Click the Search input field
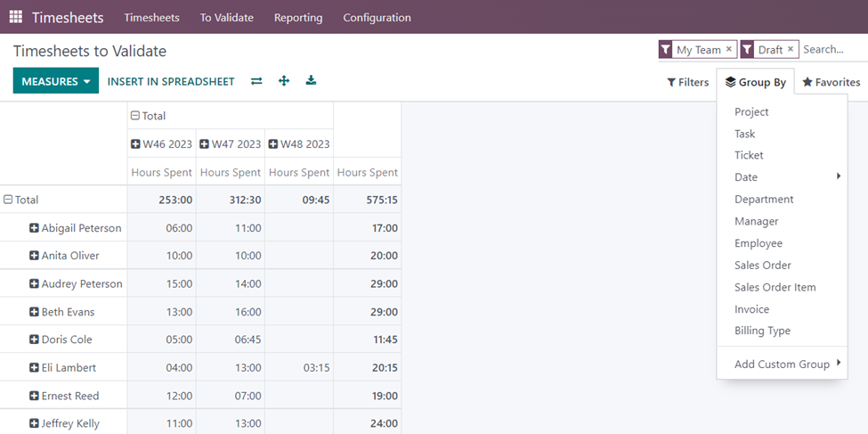This screenshot has height=434, width=868. pyautogui.click(x=832, y=50)
